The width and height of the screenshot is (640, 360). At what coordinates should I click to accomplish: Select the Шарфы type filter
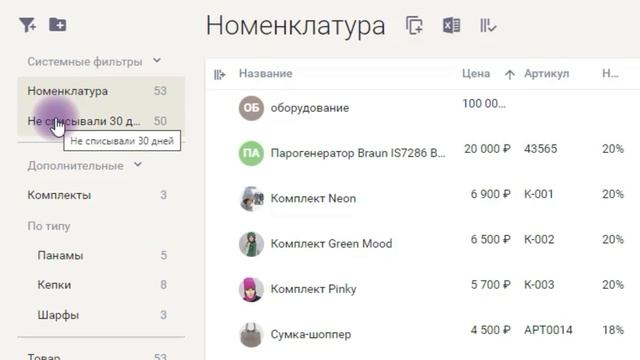coord(101,315)
